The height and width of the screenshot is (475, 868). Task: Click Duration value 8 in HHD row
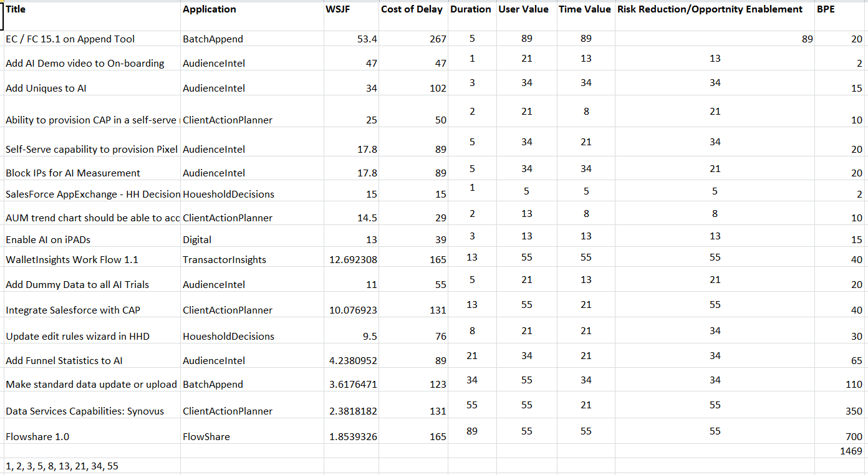click(472, 331)
